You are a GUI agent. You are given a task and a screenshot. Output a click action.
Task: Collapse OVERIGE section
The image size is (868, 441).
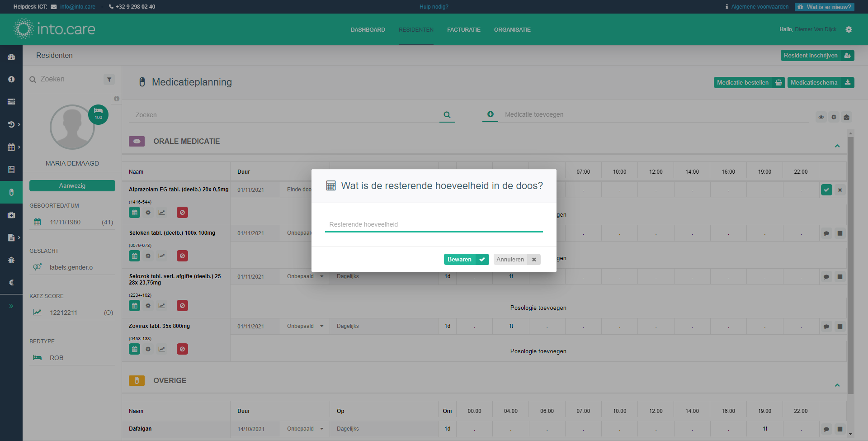click(x=837, y=385)
